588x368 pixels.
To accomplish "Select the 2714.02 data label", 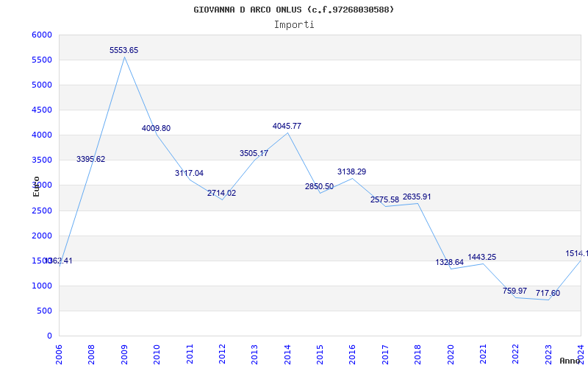I will pos(222,193).
